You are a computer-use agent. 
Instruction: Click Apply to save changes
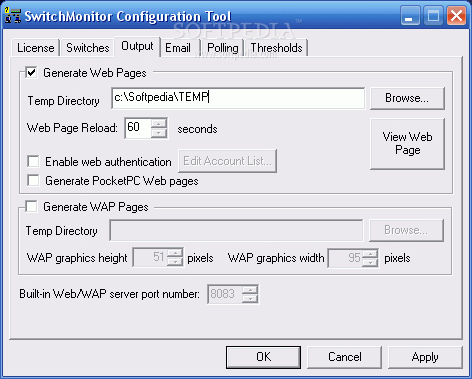[x=425, y=357]
